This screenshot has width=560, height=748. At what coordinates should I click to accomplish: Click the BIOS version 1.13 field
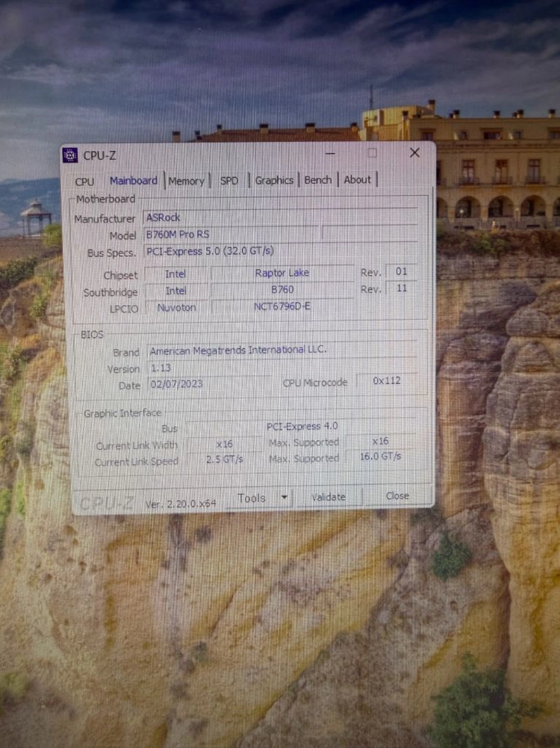282,368
